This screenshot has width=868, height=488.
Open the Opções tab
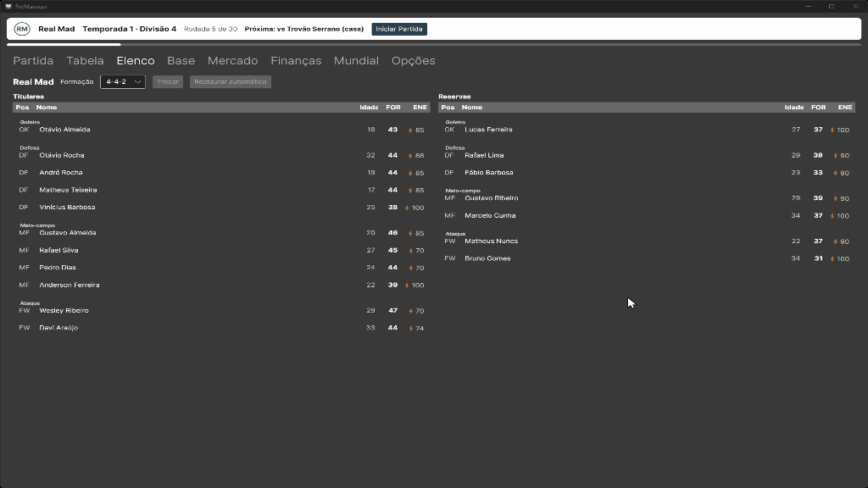tap(413, 60)
